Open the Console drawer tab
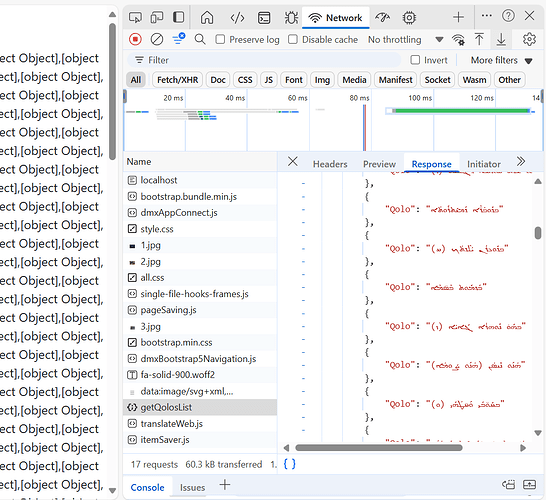 pyautogui.click(x=147, y=487)
